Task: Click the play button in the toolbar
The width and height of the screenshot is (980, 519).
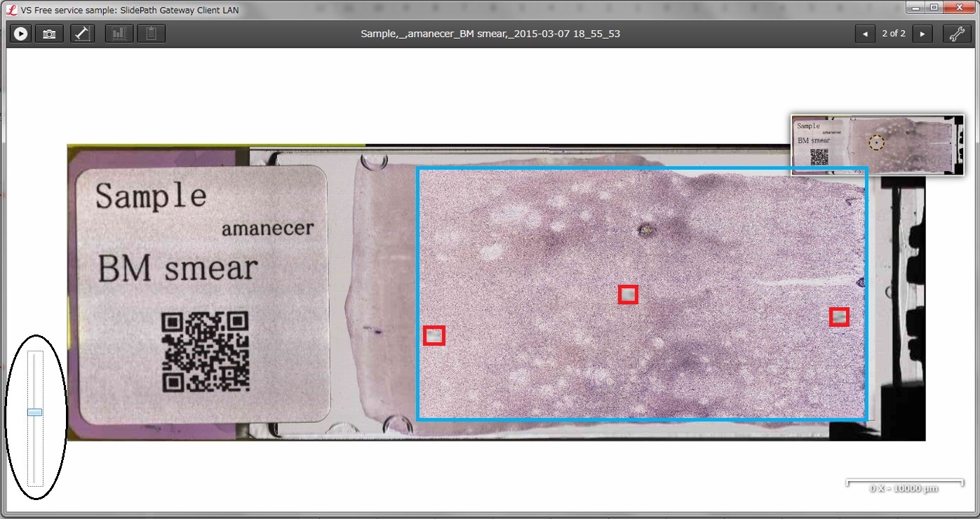Action: pyautogui.click(x=21, y=34)
